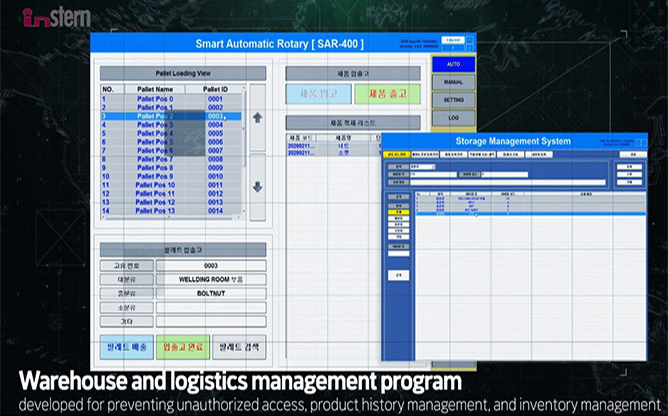Open the LOG panel
This screenshot has height=416, width=668.
pos(453,118)
